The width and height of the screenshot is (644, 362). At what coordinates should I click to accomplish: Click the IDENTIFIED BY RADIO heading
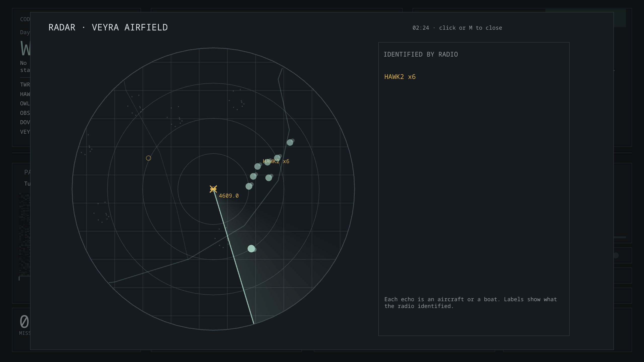pyautogui.click(x=421, y=54)
